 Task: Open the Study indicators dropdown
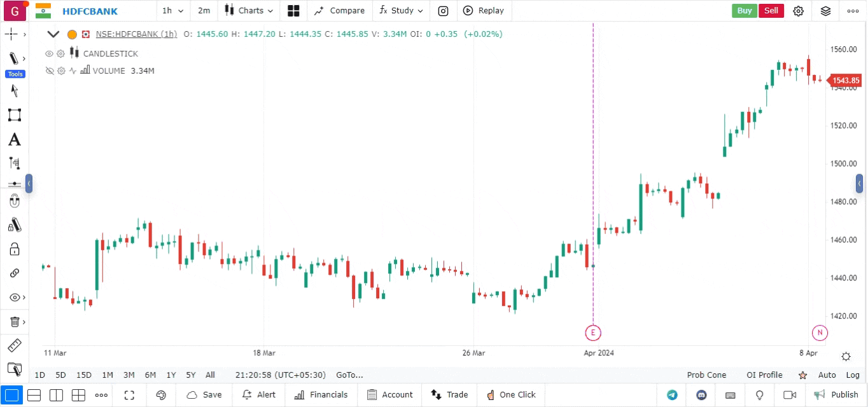pyautogui.click(x=401, y=11)
